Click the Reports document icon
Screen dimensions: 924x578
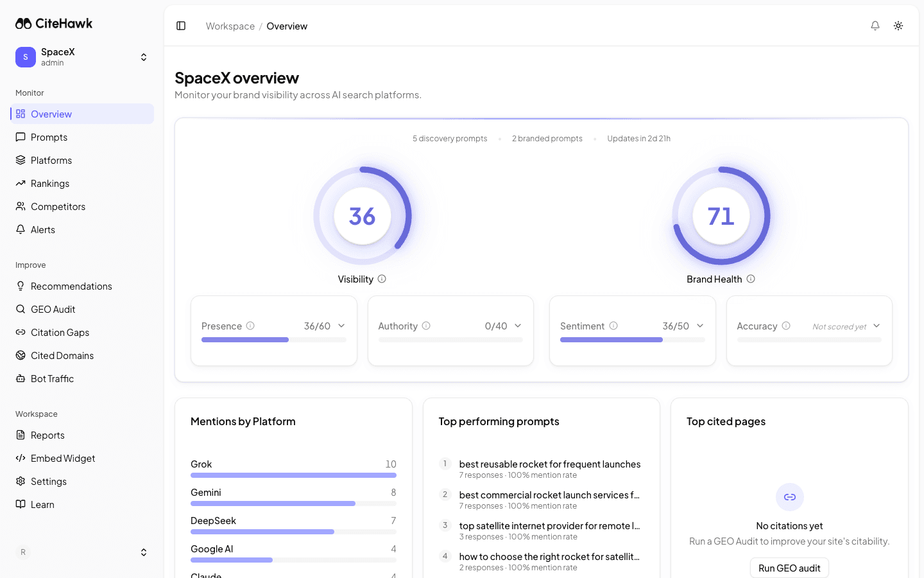click(21, 435)
